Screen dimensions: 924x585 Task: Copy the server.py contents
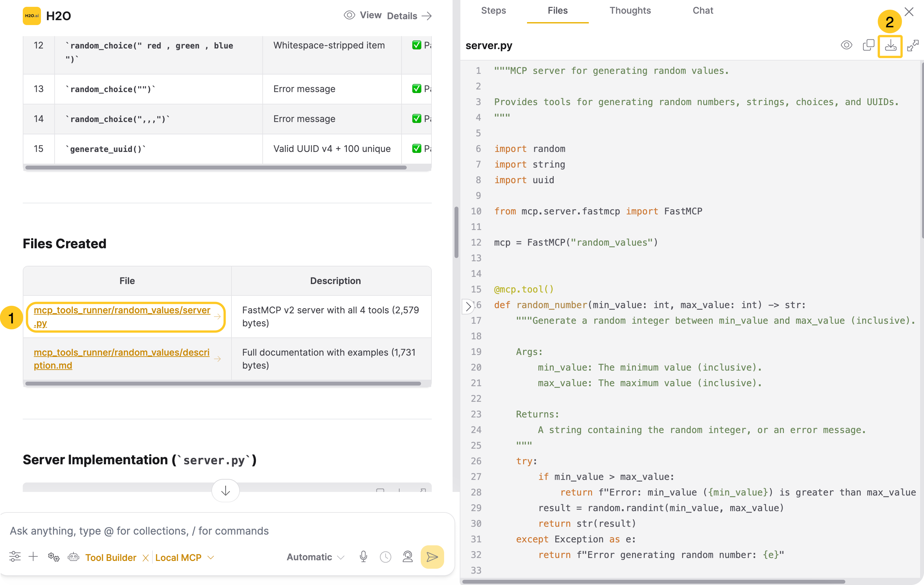point(868,45)
